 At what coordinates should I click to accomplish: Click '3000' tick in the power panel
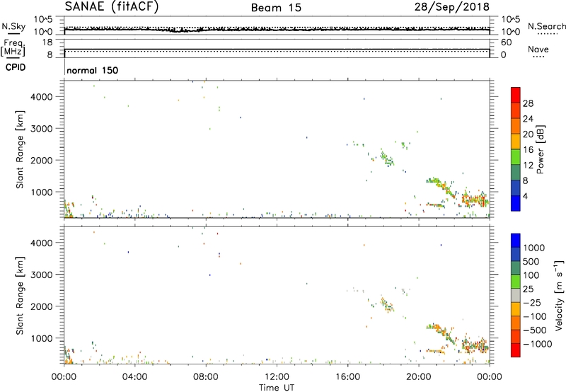(42, 129)
